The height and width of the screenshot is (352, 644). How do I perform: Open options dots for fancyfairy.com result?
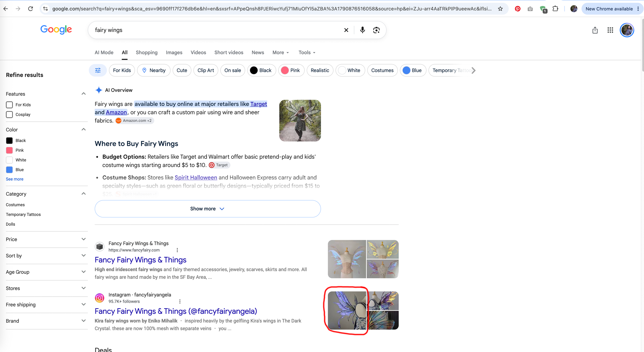click(x=177, y=250)
